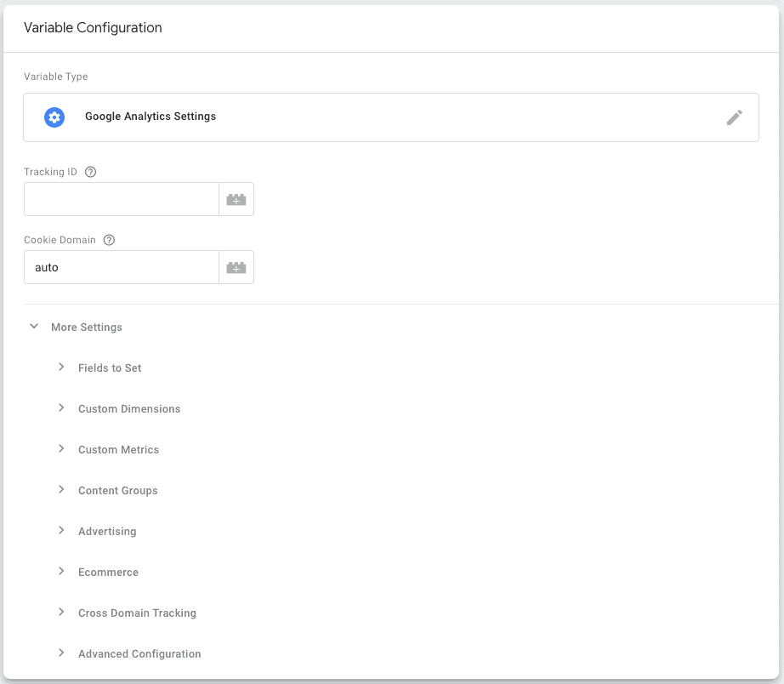
Task: Click the blue Google Analytics Settings gear icon
Action: pyautogui.click(x=54, y=117)
